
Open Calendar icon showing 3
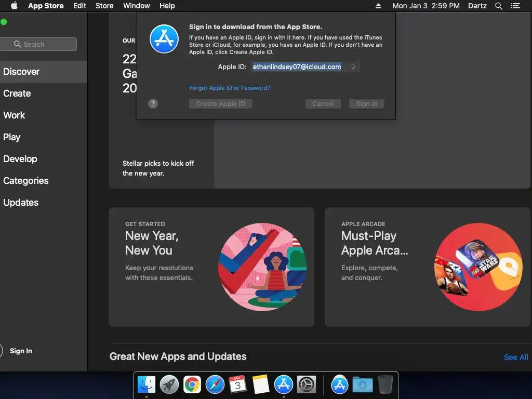pyautogui.click(x=237, y=384)
